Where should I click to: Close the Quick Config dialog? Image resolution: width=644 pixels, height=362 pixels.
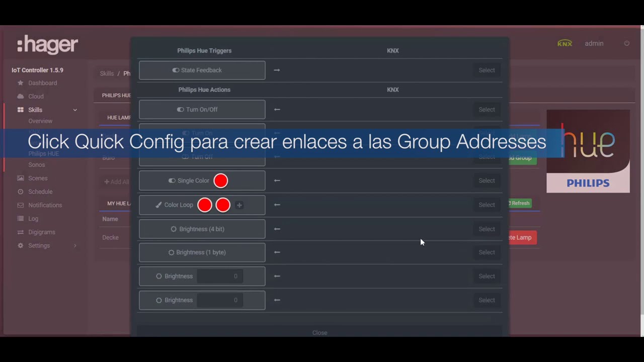pos(319,332)
